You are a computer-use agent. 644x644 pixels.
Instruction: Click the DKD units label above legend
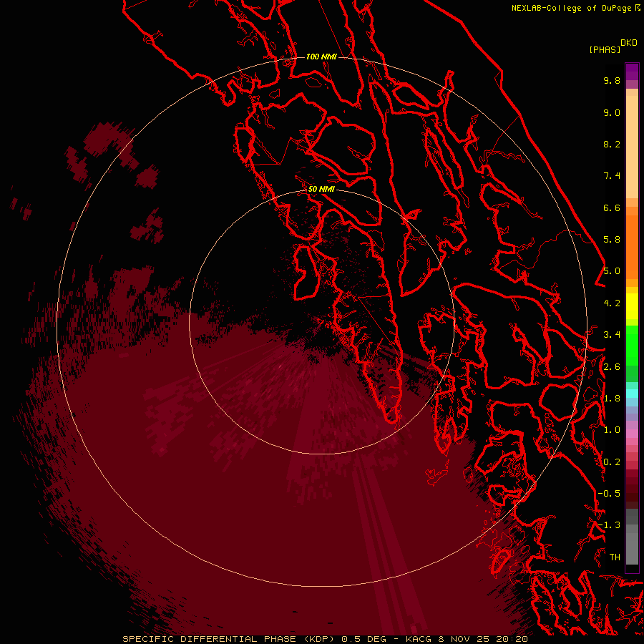pyautogui.click(x=629, y=43)
